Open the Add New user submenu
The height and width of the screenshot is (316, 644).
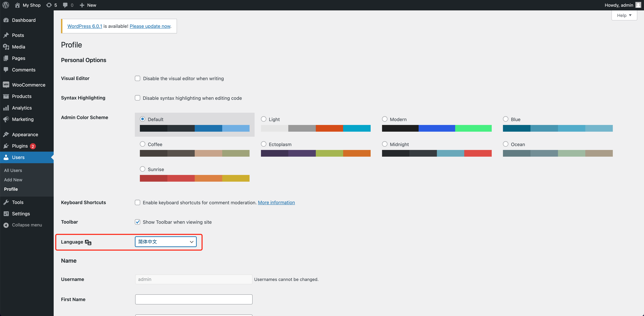[13, 180]
